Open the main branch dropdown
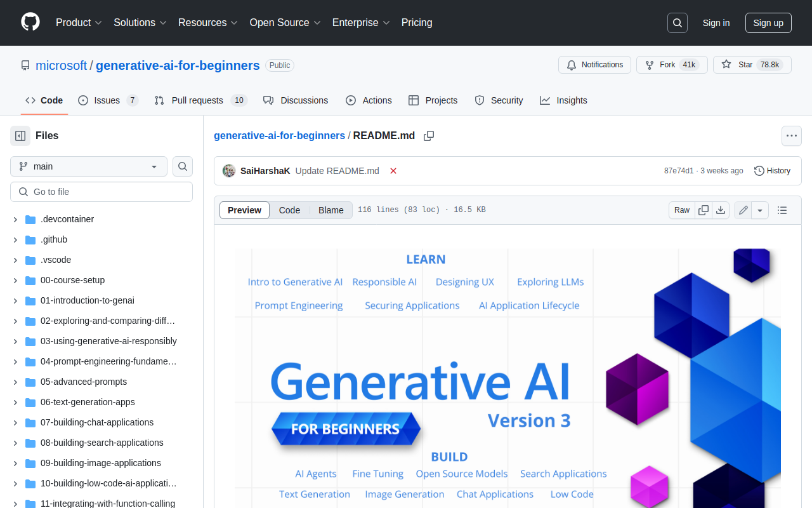 (x=89, y=166)
